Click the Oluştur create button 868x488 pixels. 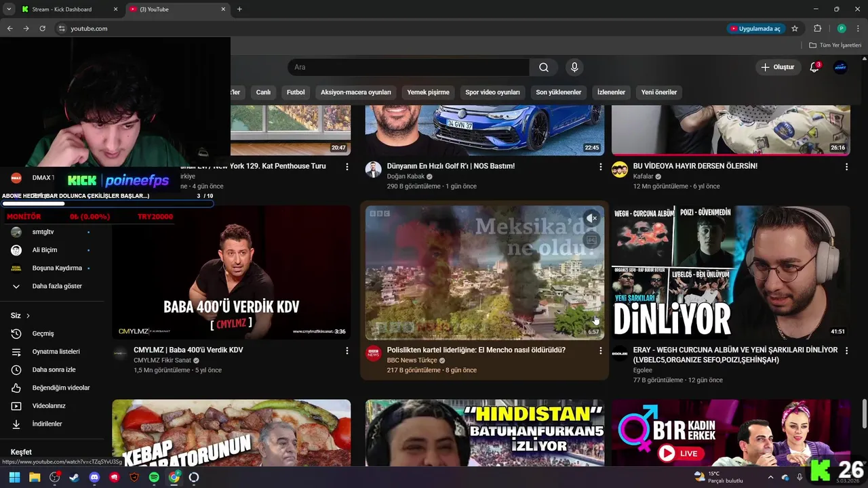(x=777, y=67)
